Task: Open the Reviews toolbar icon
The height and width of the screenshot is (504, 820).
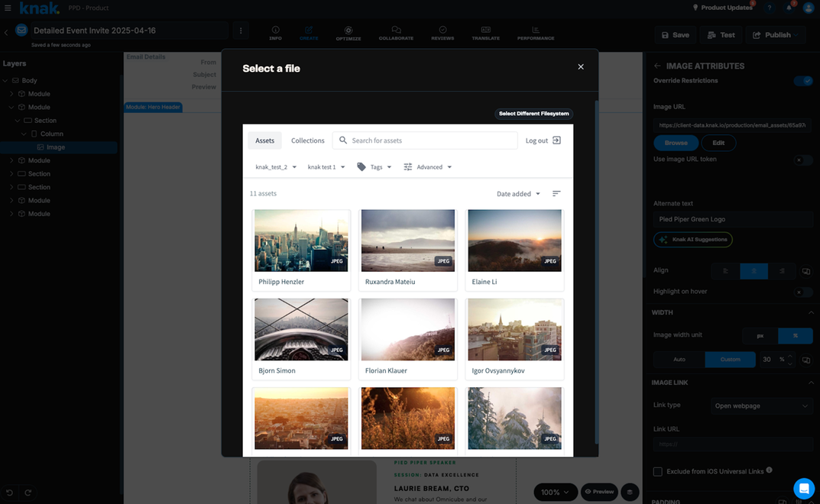Action: [442, 33]
